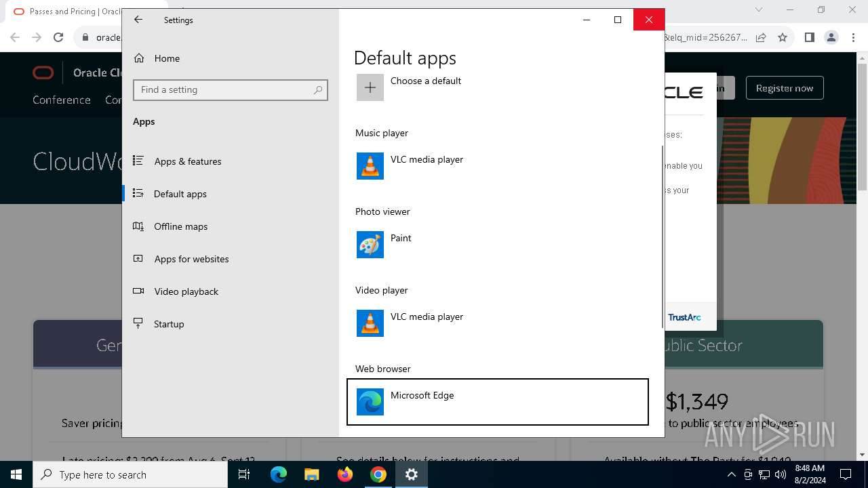Launch Firefox from taskbar
Viewport: 868px width, 488px height.
pos(345,474)
